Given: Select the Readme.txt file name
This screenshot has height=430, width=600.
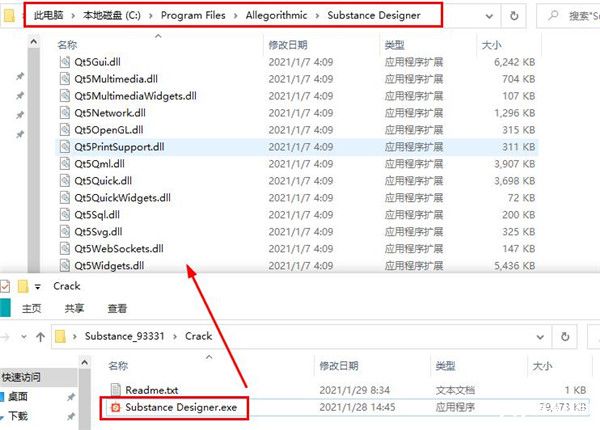Looking at the screenshot, I should pos(152,390).
